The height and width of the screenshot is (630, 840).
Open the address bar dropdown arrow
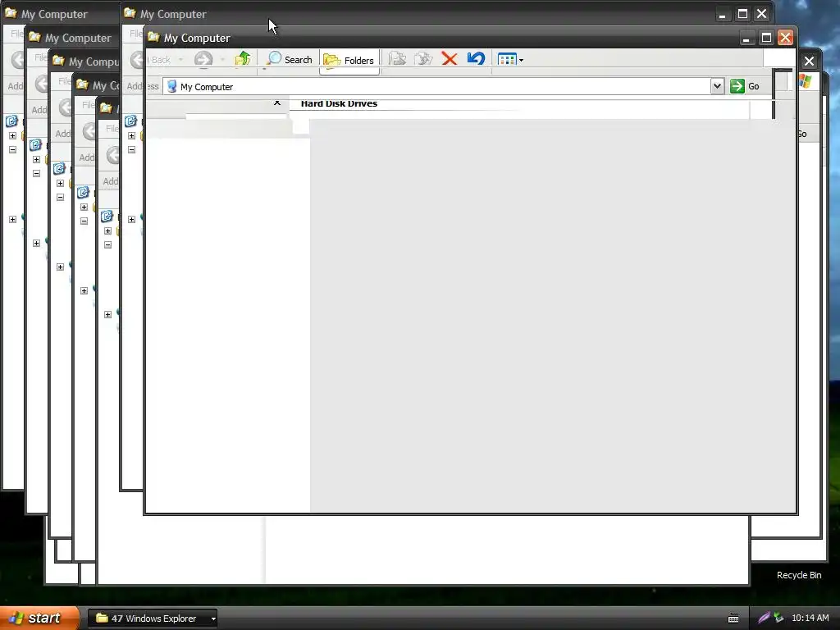click(717, 85)
